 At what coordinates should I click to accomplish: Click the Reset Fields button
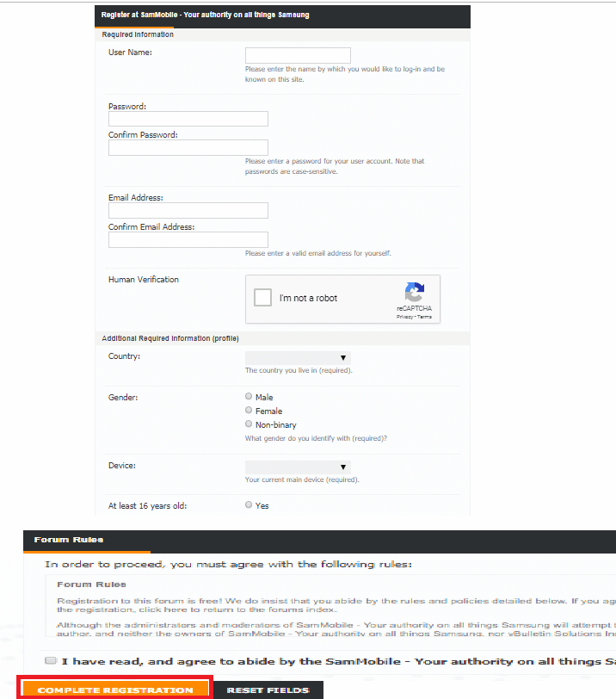268,690
